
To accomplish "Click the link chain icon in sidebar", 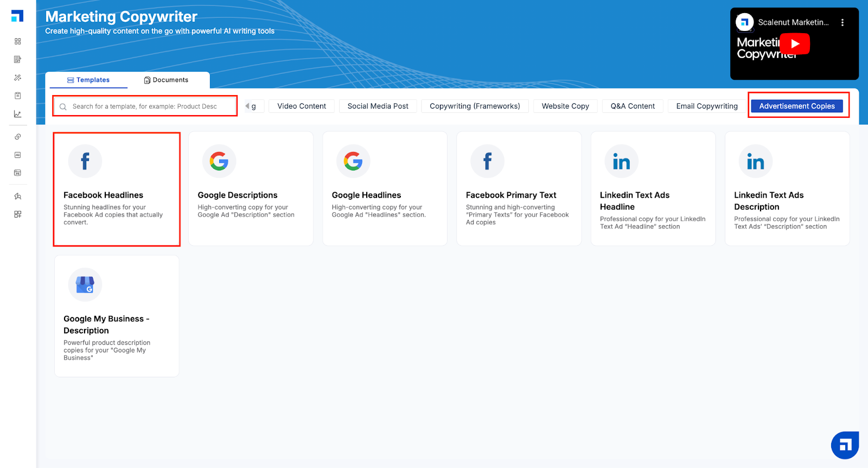I will point(18,137).
